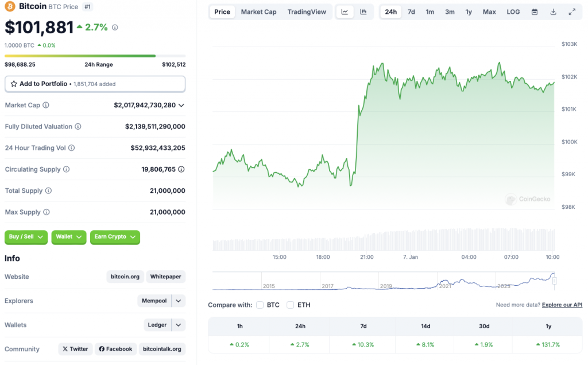The width and height of the screenshot is (588, 365).
Task: Open the Ledger wallet link
Action: point(157,325)
